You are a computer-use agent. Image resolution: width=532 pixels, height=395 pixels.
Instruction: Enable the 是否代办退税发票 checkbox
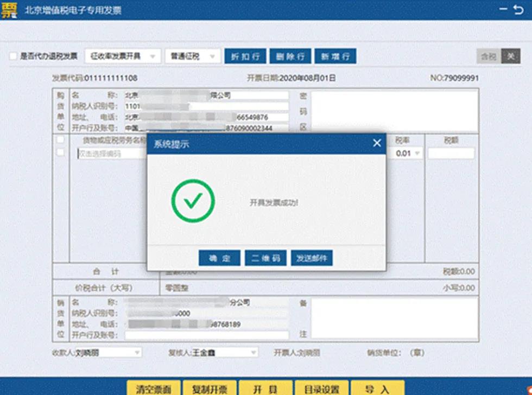[x=12, y=56]
